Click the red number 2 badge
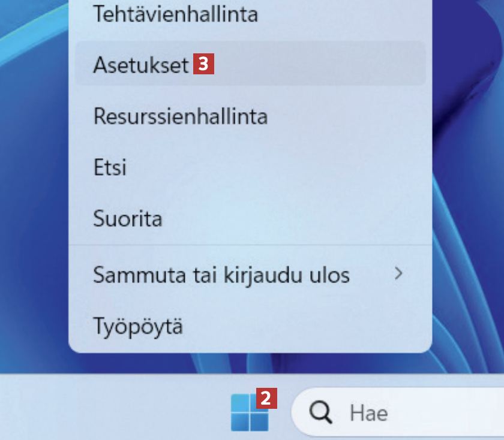 (x=267, y=397)
